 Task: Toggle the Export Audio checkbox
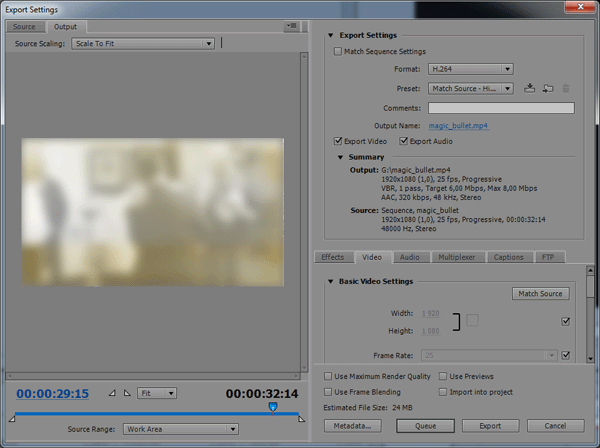(403, 141)
